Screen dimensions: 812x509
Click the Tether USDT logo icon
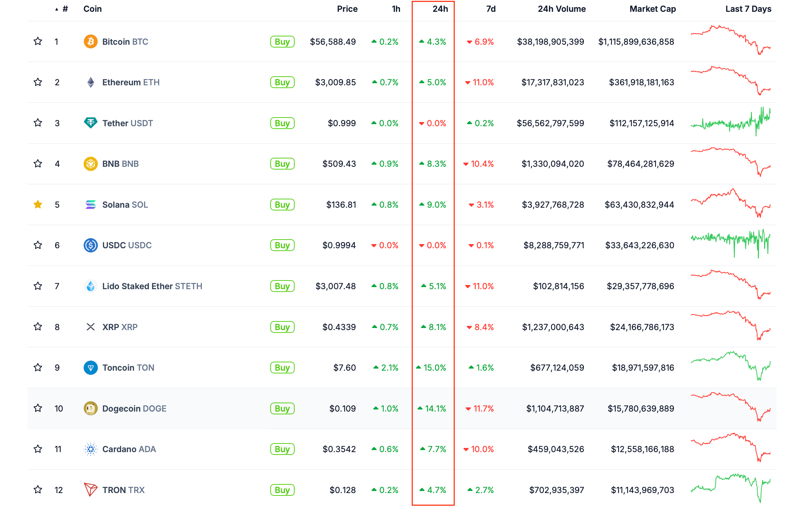pyautogui.click(x=91, y=123)
